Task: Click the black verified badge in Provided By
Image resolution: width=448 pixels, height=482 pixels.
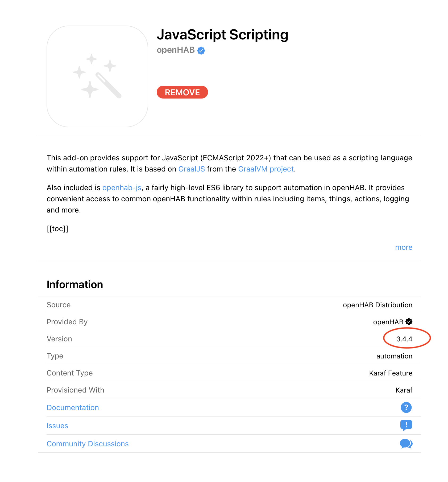Action: pyautogui.click(x=409, y=322)
